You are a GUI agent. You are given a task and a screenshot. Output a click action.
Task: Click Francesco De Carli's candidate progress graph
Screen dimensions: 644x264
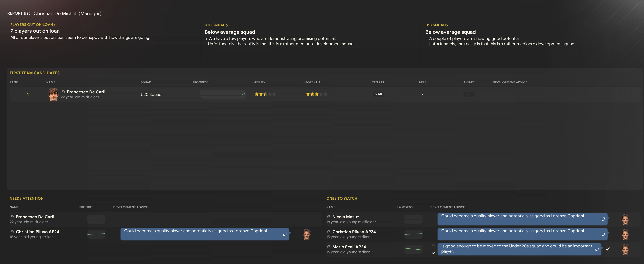[x=223, y=94]
